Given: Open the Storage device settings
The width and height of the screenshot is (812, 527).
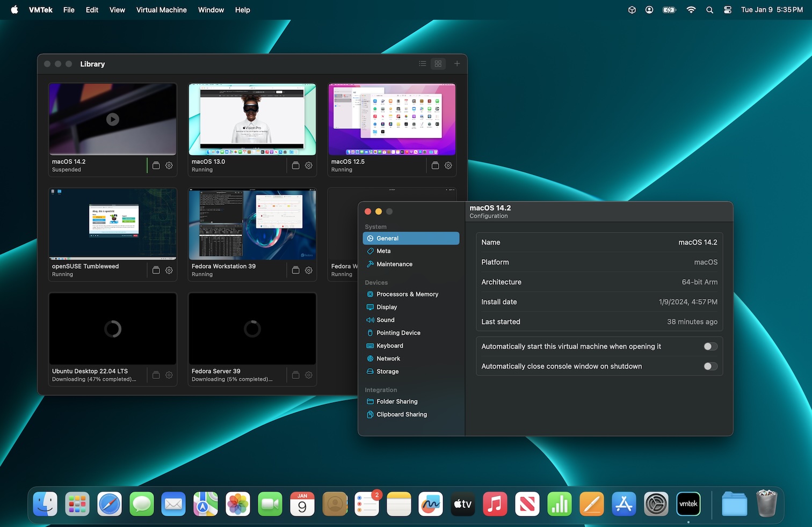Looking at the screenshot, I should (x=411, y=371).
